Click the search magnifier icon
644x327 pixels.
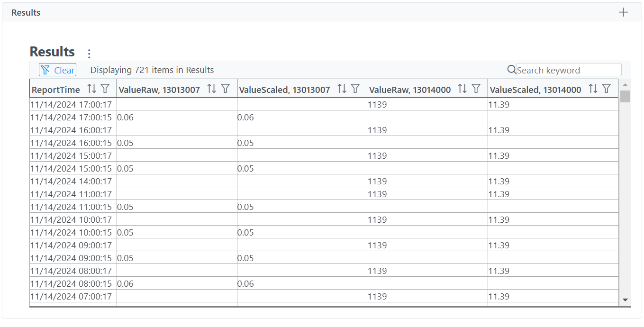pyautogui.click(x=511, y=70)
